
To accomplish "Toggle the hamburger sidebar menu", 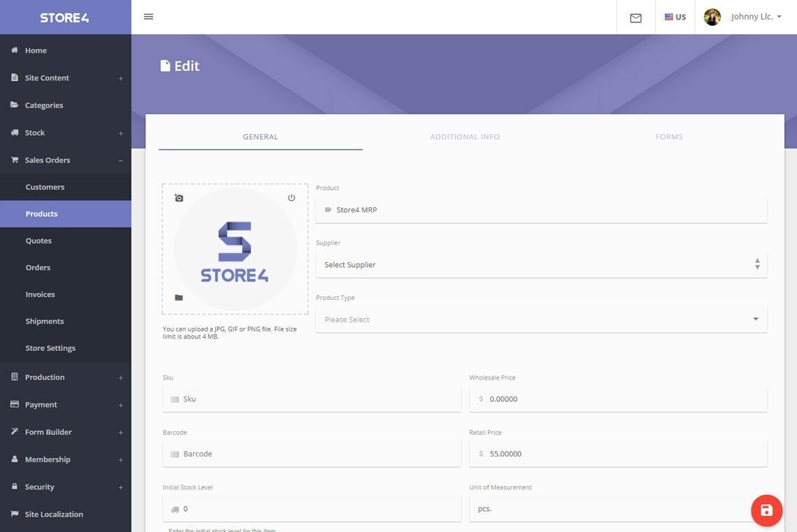I will [x=148, y=17].
